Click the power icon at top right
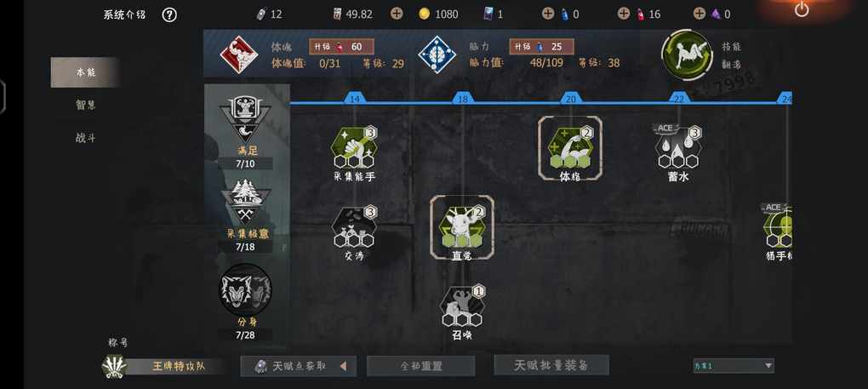This screenshot has height=389, width=868. pyautogui.click(x=802, y=9)
